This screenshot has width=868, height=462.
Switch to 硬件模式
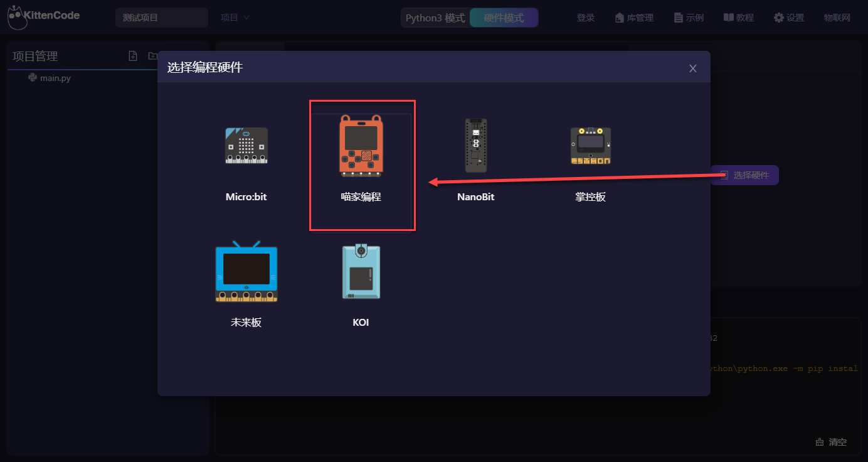[x=504, y=18]
